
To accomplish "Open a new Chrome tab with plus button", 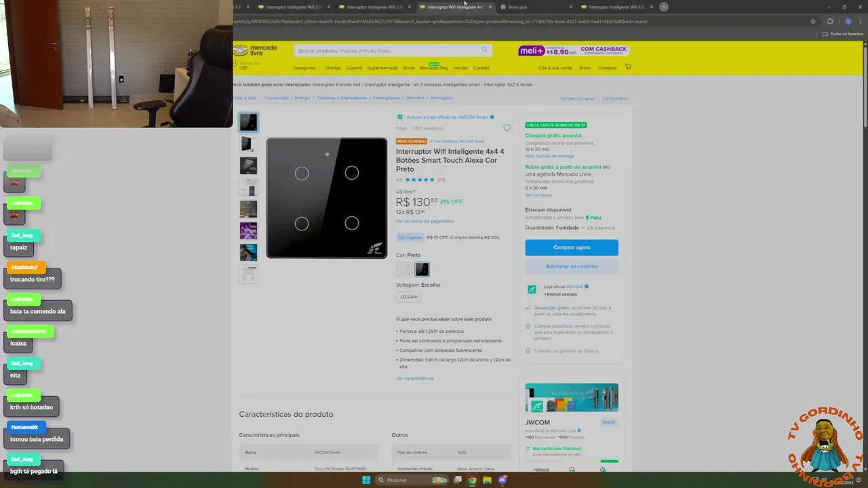I will pyautogui.click(x=663, y=7).
